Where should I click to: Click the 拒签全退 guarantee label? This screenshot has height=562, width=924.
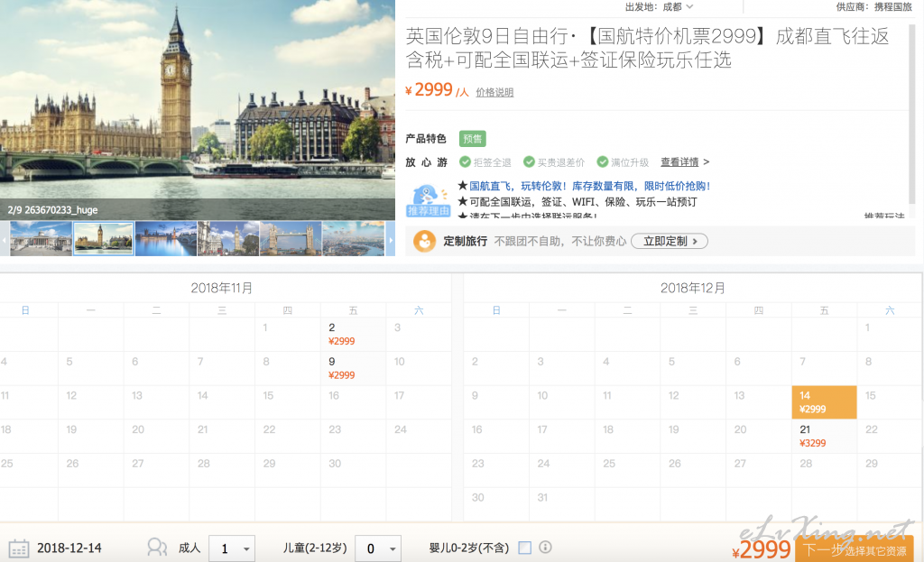[492, 162]
